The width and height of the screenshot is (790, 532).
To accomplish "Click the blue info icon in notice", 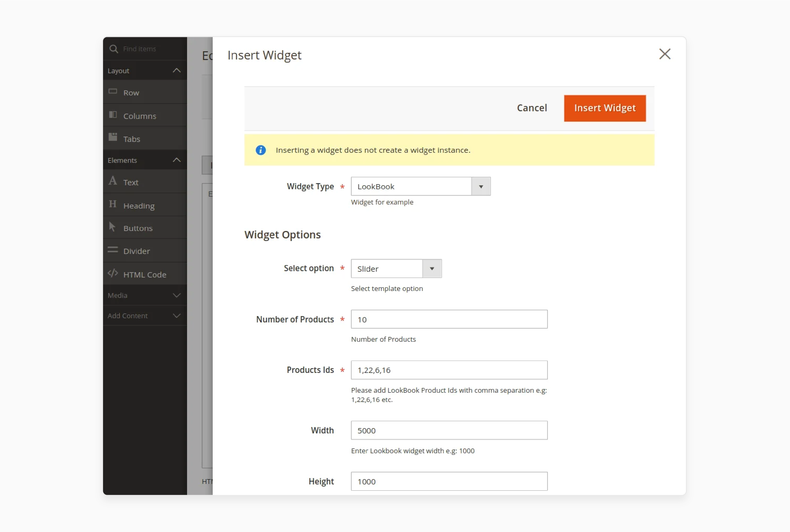I will point(261,150).
